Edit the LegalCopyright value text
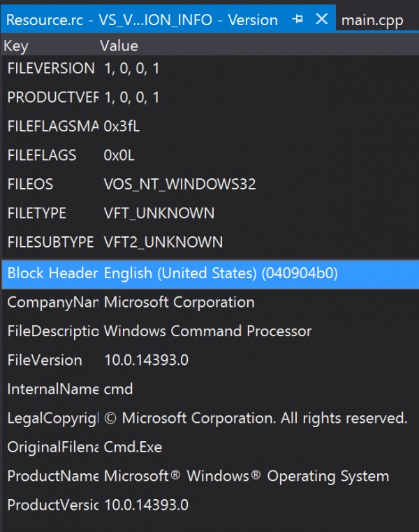This screenshot has height=532, width=419. click(256, 418)
